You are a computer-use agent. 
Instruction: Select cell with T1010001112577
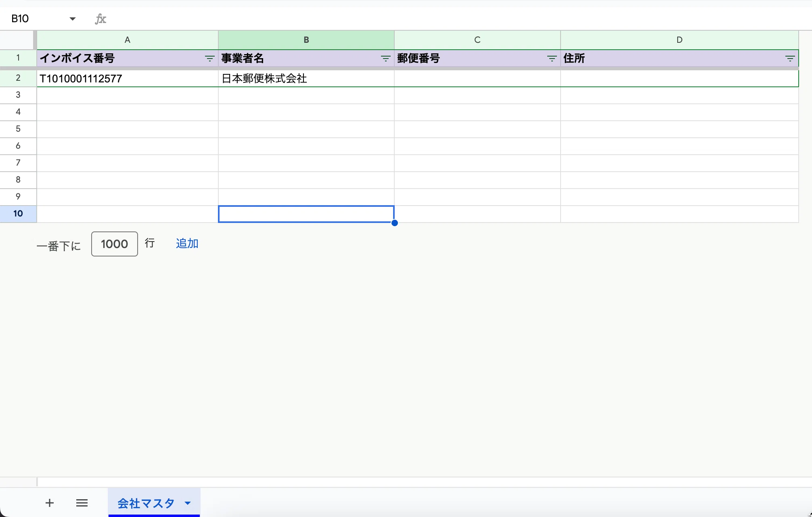click(x=128, y=78)
